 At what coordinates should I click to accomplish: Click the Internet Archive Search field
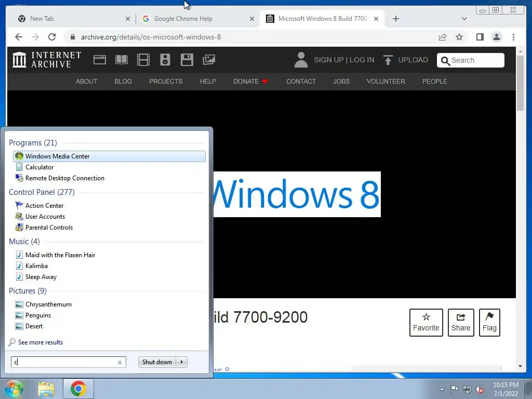(x=471, y=60)
